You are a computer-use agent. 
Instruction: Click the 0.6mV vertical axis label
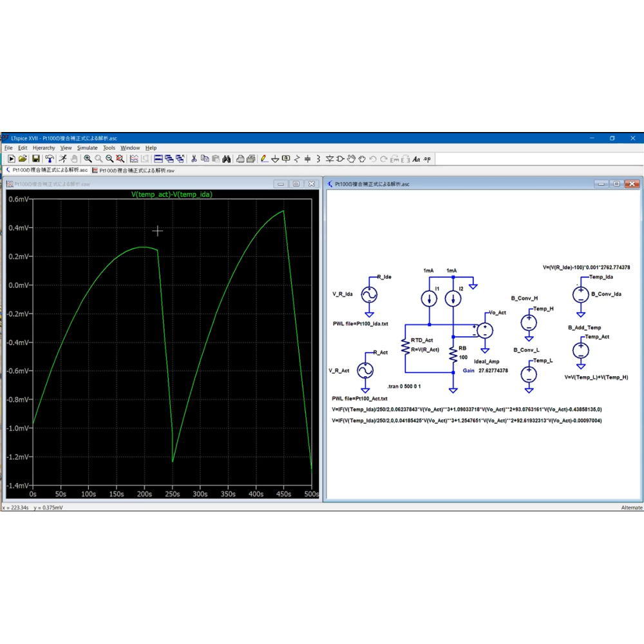coord(19,199)
